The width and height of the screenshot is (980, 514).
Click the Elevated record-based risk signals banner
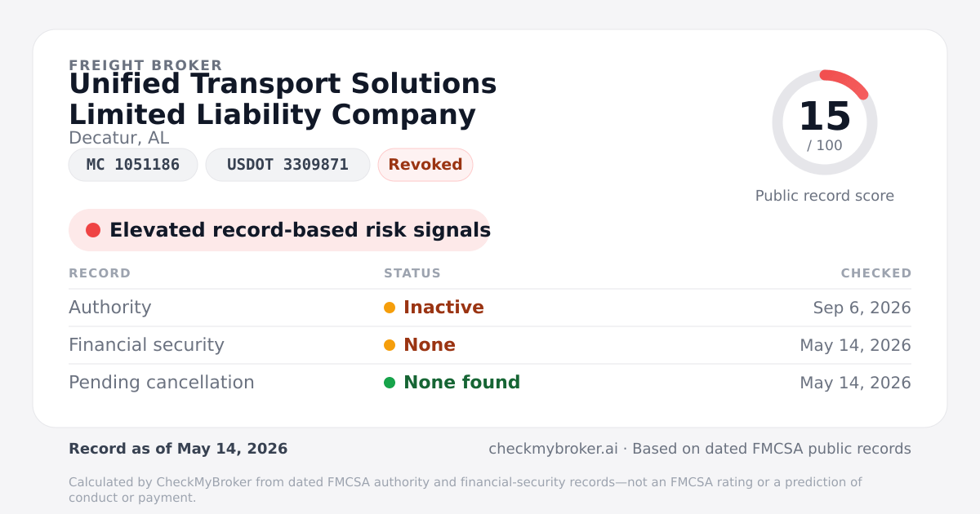click(279, 230)
